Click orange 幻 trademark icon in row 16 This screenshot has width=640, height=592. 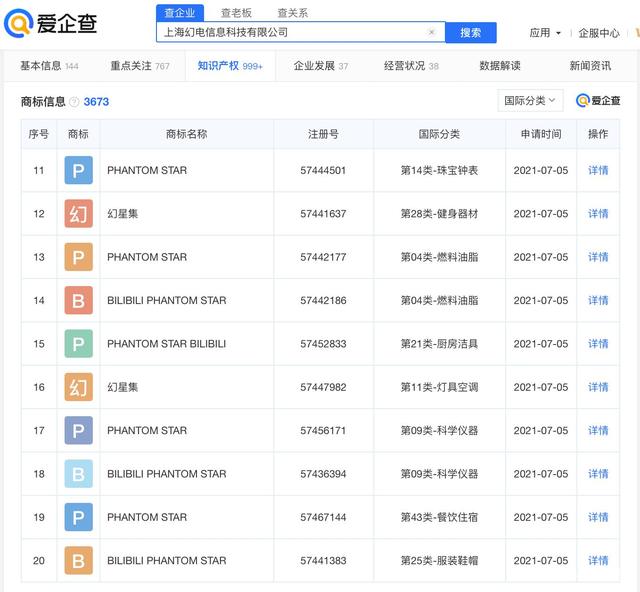tap(78, 387)
